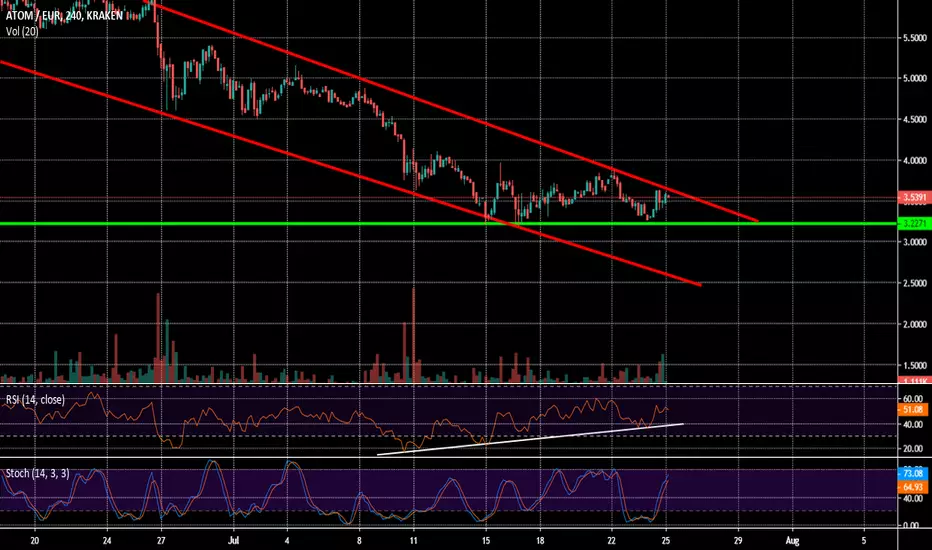Image resolution: width=932 pixels, height=550 pixels.
Task: Click the red 3.5391 current price label
Action: click(x=914, y=197)
